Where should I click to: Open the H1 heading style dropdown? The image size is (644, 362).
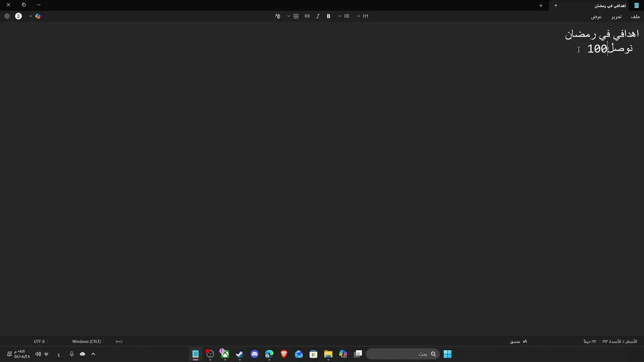coord(363,16)
